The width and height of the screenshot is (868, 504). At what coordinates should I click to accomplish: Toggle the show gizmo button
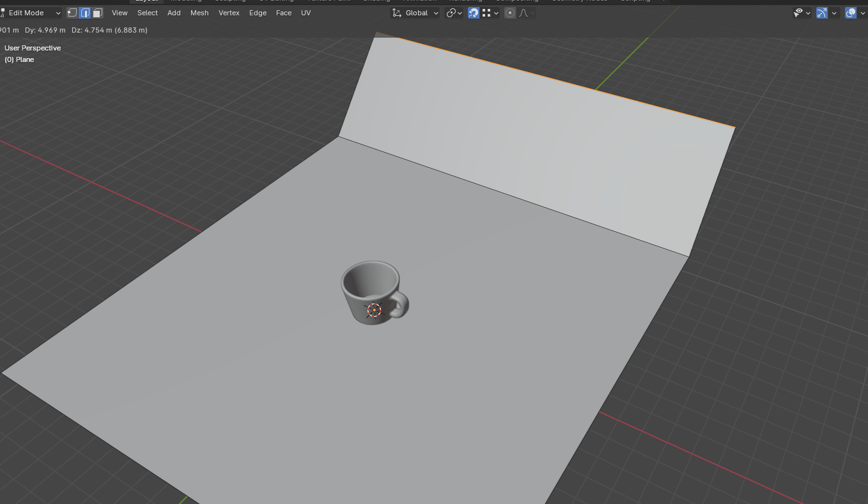click(x=822, y=13)
